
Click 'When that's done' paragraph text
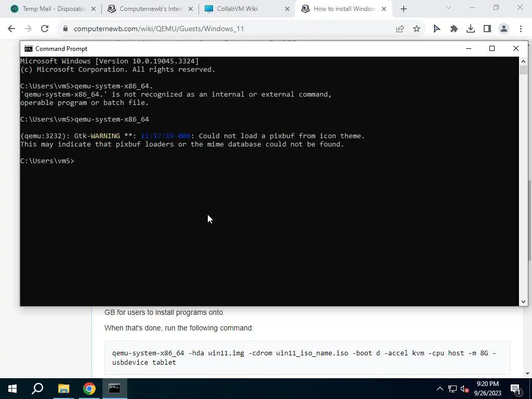179,328
